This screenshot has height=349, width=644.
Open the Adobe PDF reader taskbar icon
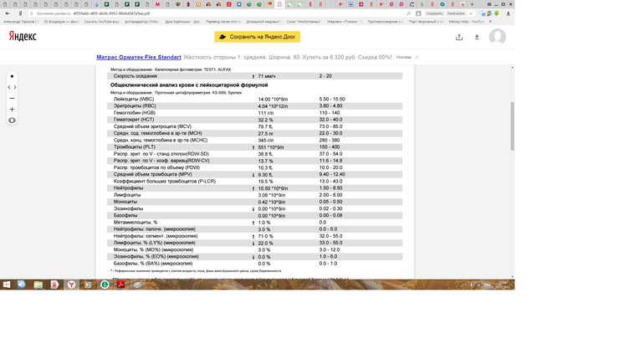pyautogui.click(x=120, y=285)
